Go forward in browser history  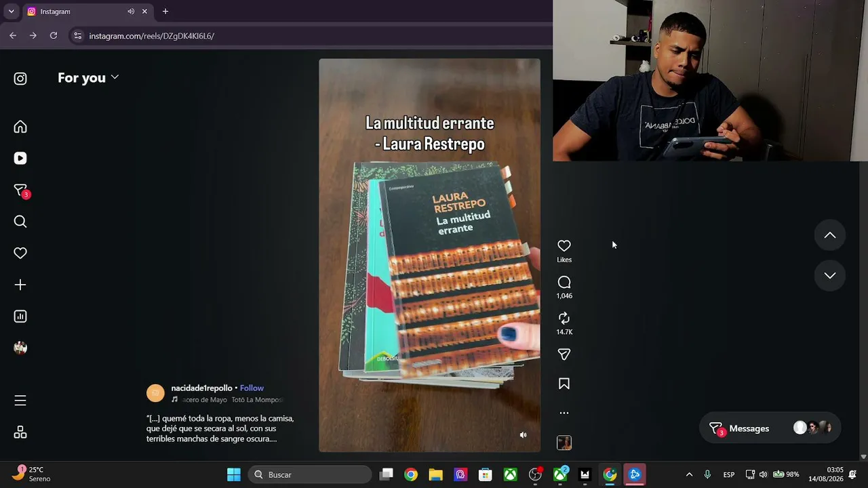coord(33,36)
